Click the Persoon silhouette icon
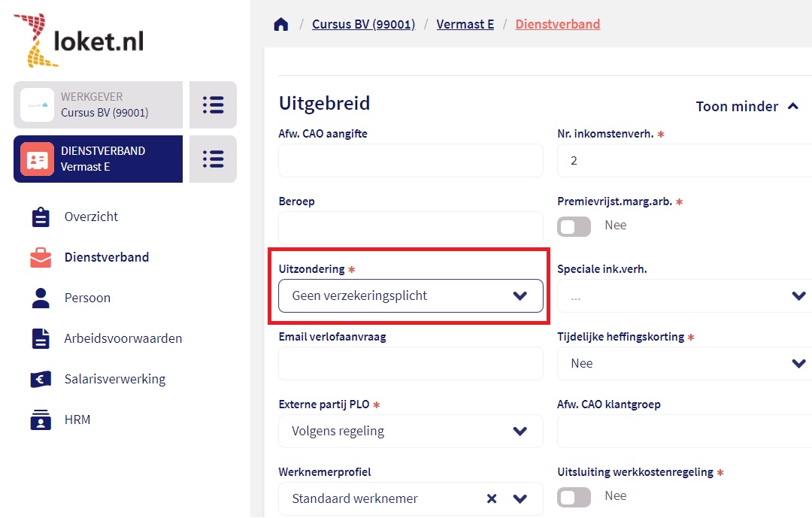The width and height of the screenshot is (812, 518). (x=41, y=298)
